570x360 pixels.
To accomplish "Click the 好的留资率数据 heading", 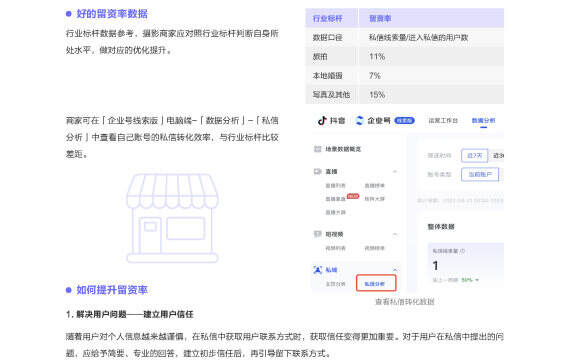I will click(x=112, y=14).
